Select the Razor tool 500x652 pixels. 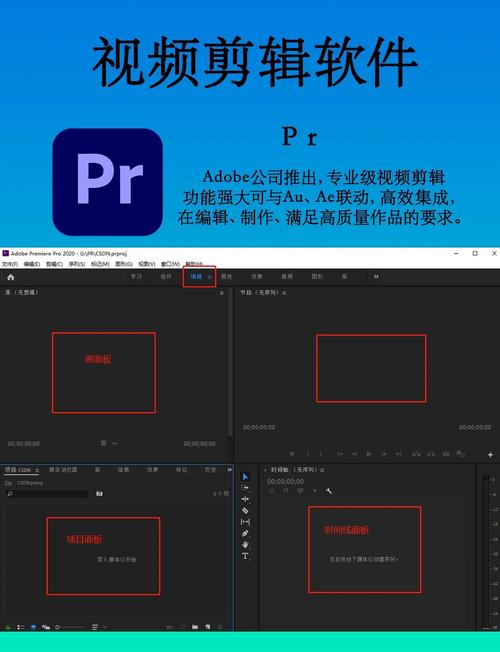coord(245,510)
